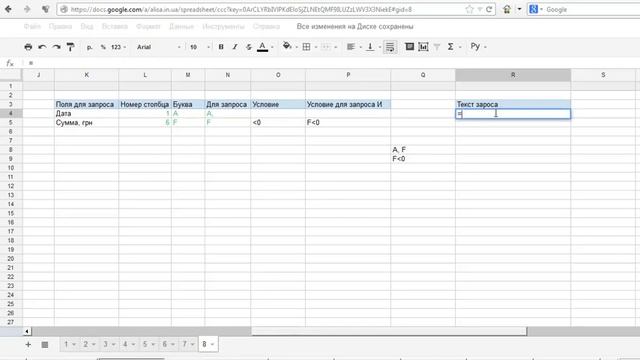This screenshot has height=360, width=640.
Task: Open the Правка menu
Action: click(60, 27)
